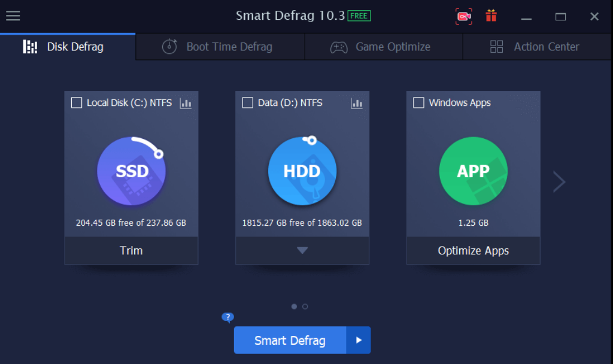
Task: Click the green FREE edition badge
Action: (359, 16)
